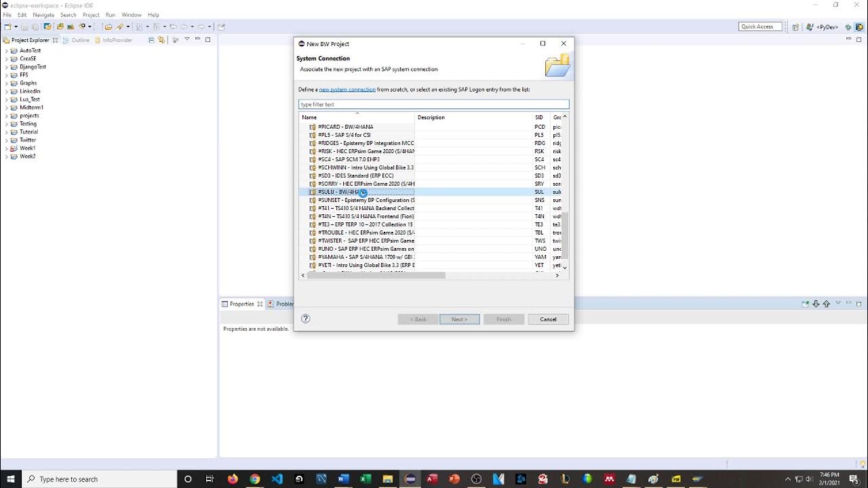Open the File menu
Viewport: 868px width, 488px height.
7,15
